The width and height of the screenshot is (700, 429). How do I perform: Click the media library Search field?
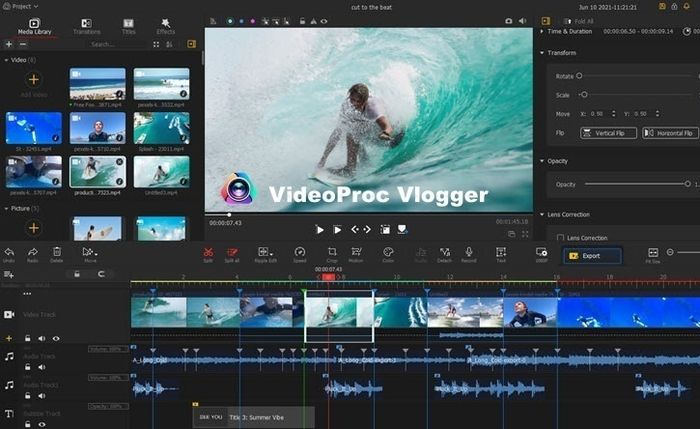tap(117, 44)
